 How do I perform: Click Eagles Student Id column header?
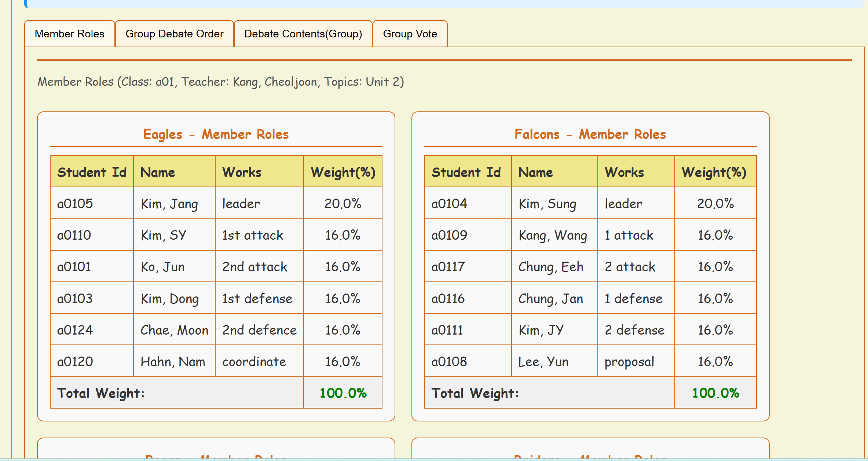92,172
